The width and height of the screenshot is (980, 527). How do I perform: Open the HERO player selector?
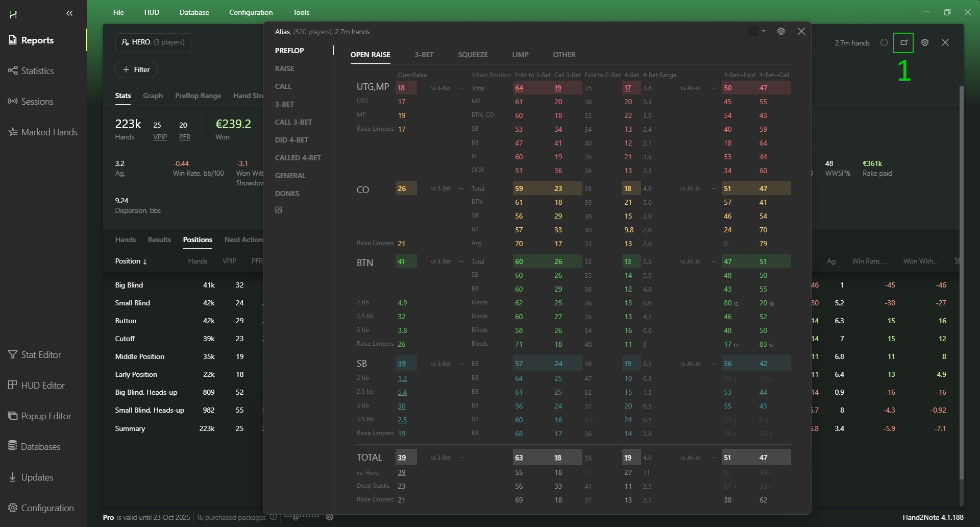153,42
